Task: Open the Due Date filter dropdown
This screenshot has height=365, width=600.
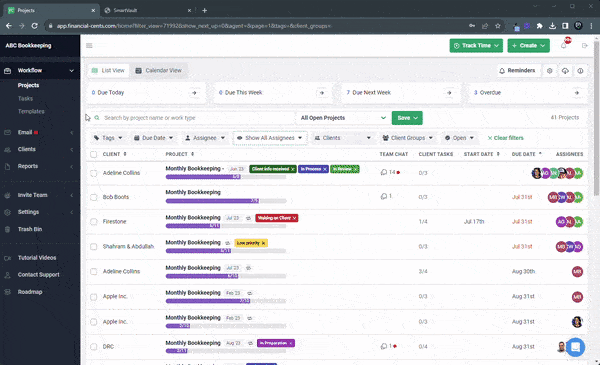Action: 153,138
